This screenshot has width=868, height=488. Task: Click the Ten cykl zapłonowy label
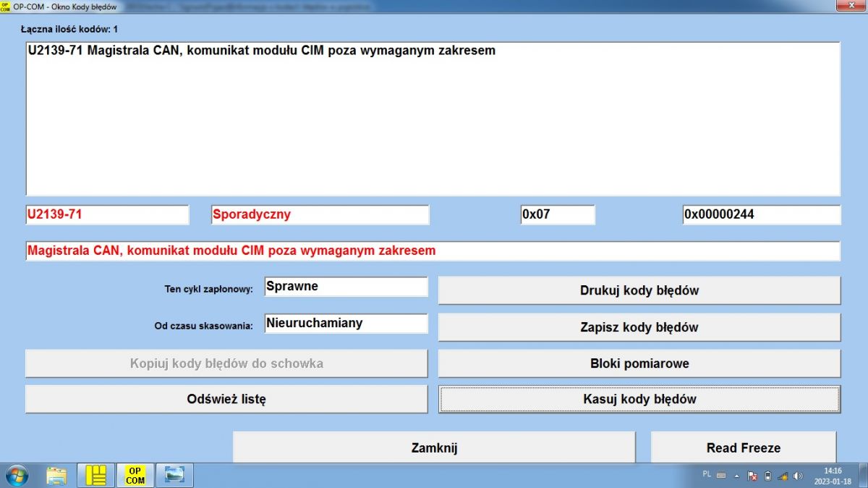tap(209, 289)
